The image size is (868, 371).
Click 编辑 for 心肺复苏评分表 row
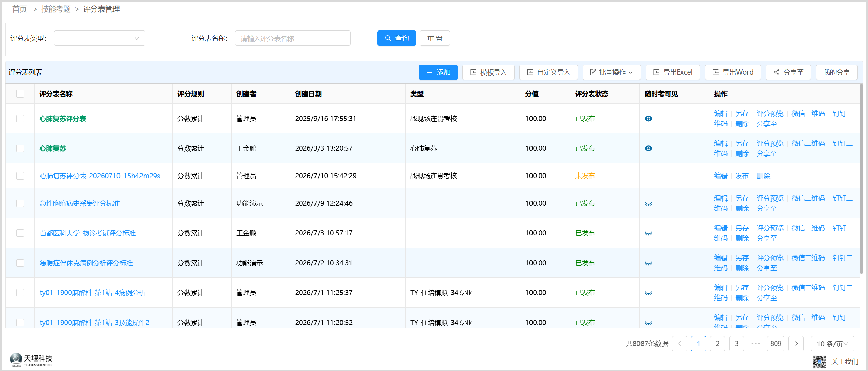click(x=721, y=114)
